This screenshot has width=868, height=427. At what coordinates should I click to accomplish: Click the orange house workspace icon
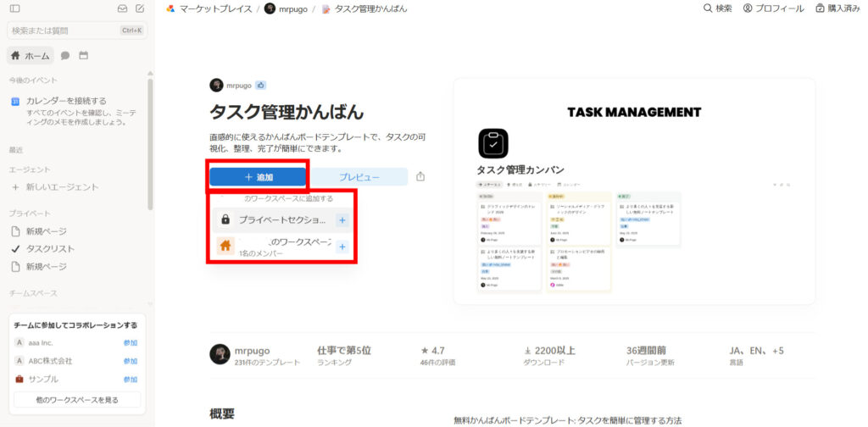coord(225,247)
